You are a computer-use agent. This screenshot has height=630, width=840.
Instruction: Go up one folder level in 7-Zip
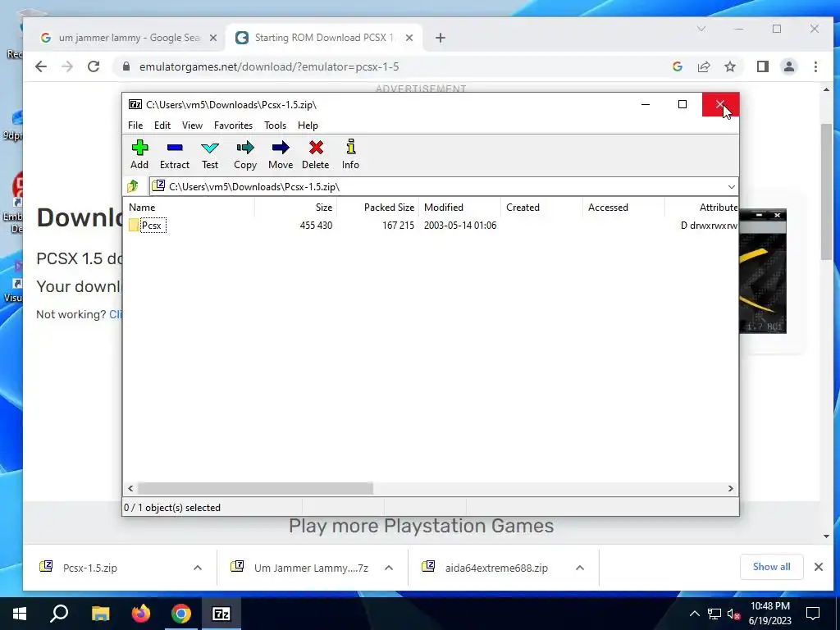click(x=133, y=186)
